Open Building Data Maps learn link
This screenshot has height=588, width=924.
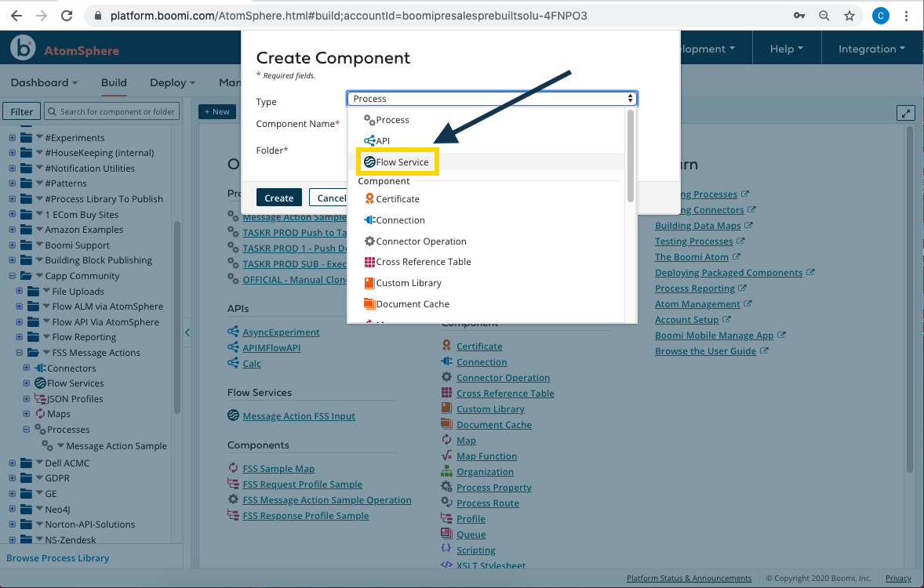[x=698, y=226]
